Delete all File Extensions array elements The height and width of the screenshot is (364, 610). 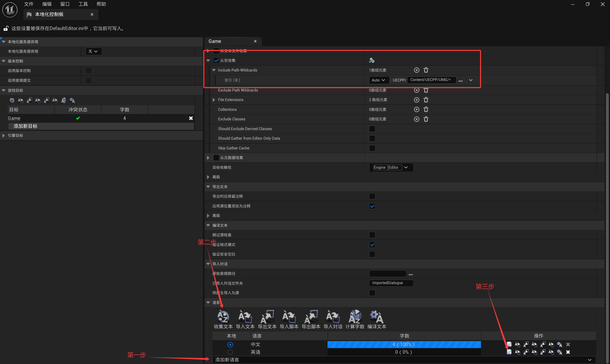(426, 100)
